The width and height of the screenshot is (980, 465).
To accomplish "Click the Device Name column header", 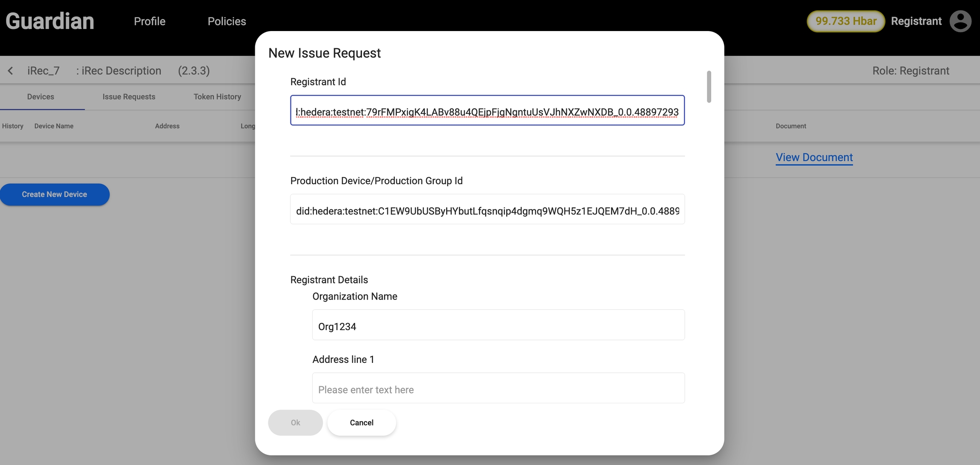I will point(54,126).
